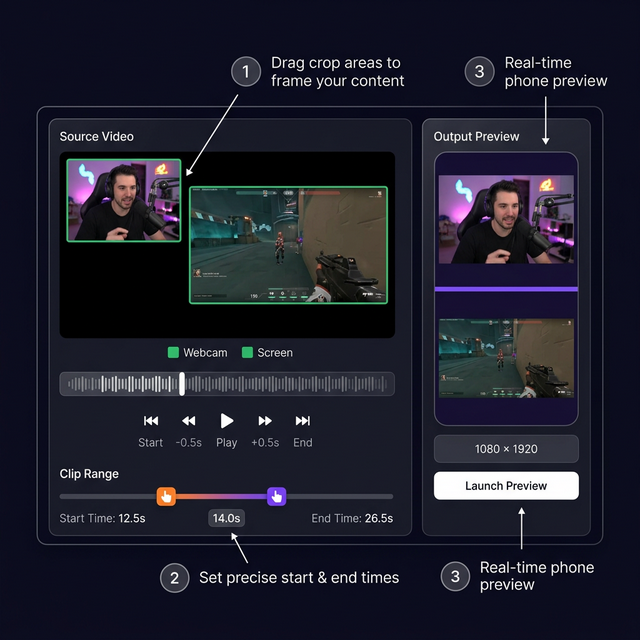Jump to clip start with skip-back icon
Viewport: 640px width, 640px height.
pyautogui.click(x=151, y=421)
